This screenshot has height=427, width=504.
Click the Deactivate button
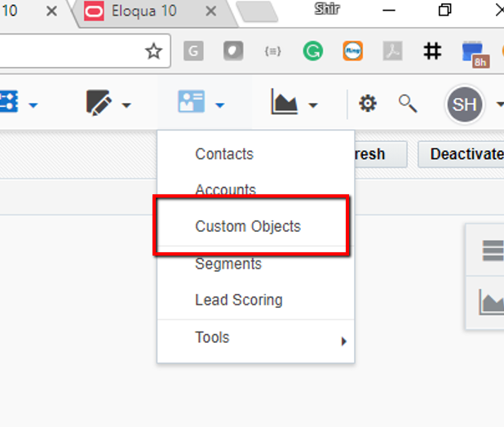click(461, 154)
